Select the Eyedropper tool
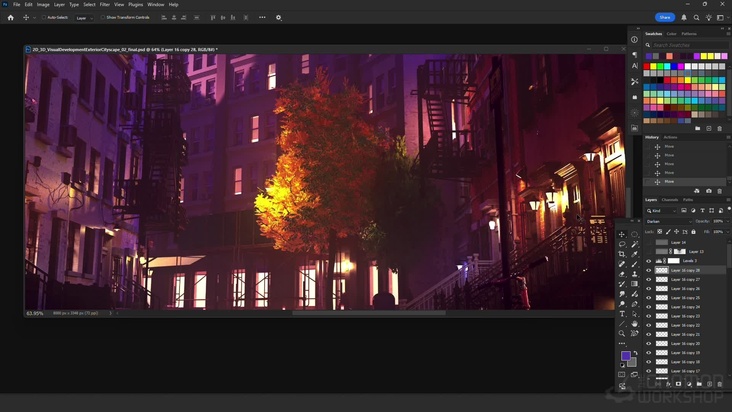 [x=634, y=254]
